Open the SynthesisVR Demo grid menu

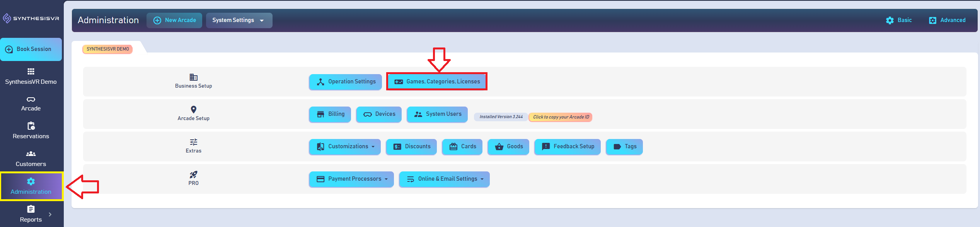31,76
